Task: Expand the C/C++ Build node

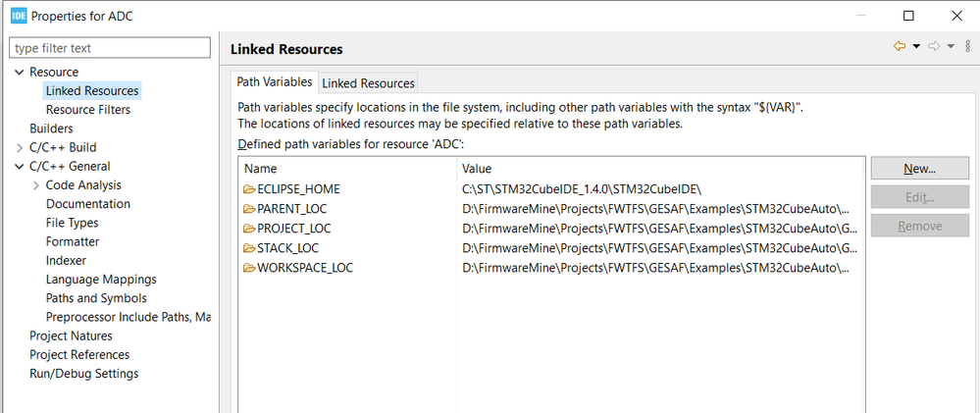Action: pos(19,147)
